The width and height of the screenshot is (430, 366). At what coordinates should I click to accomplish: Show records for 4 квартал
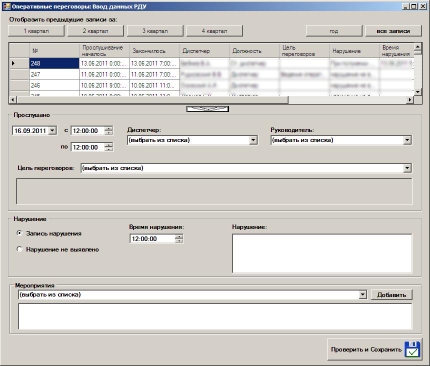[x=214, y=31]
